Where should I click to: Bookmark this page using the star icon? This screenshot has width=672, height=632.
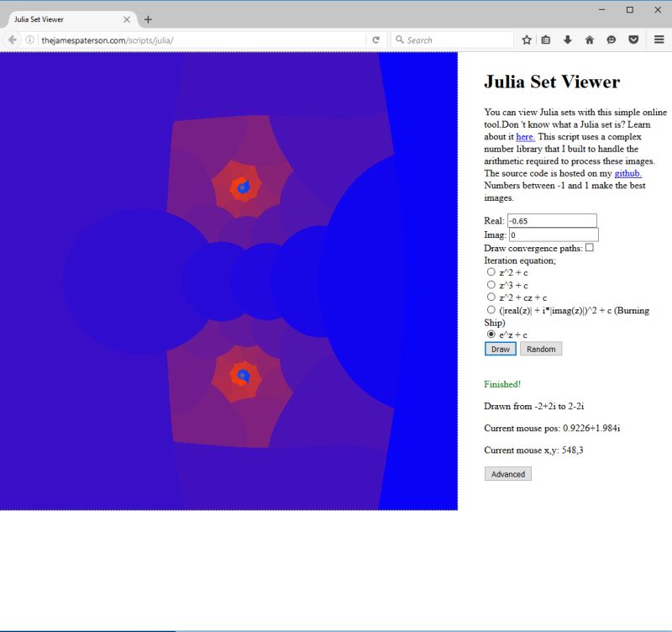pos(528,39)
